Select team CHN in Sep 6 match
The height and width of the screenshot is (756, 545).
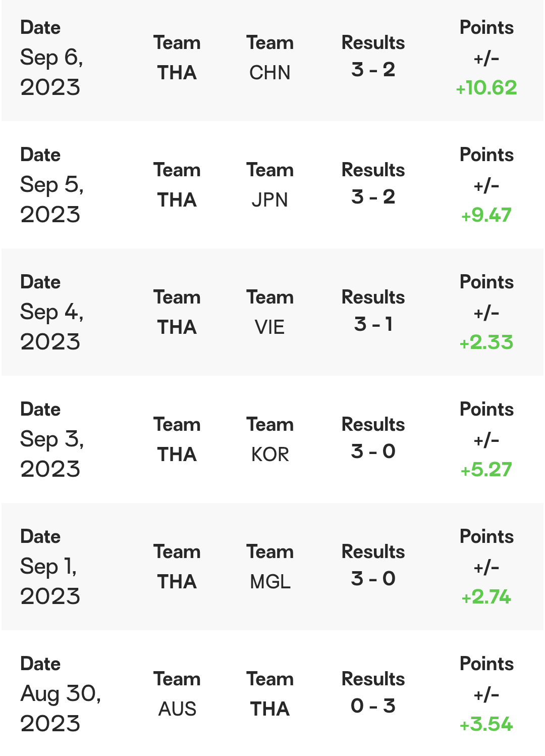pyautogui.click(x=270, y=73)
